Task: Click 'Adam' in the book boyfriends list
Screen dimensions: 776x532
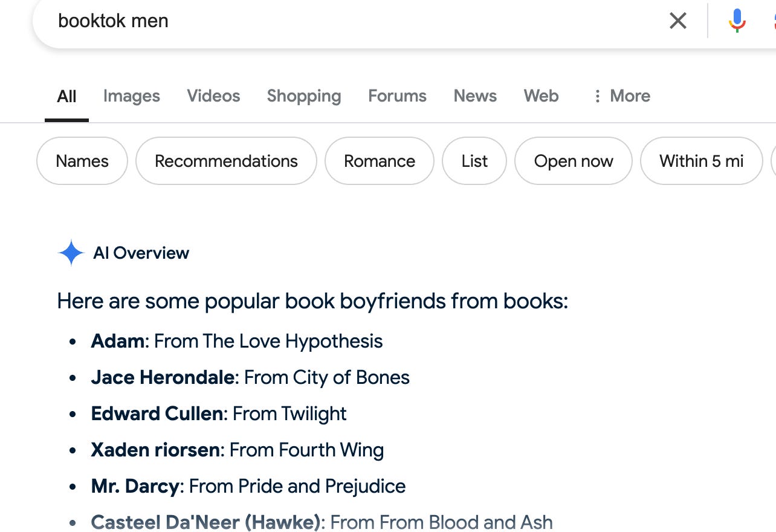Action: (118, 341)
